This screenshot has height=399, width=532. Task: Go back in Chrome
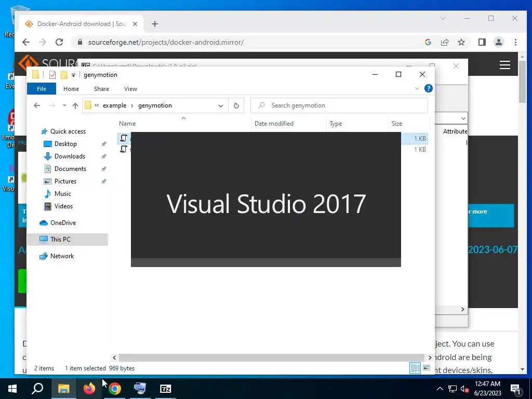click(x=26, y=42)
